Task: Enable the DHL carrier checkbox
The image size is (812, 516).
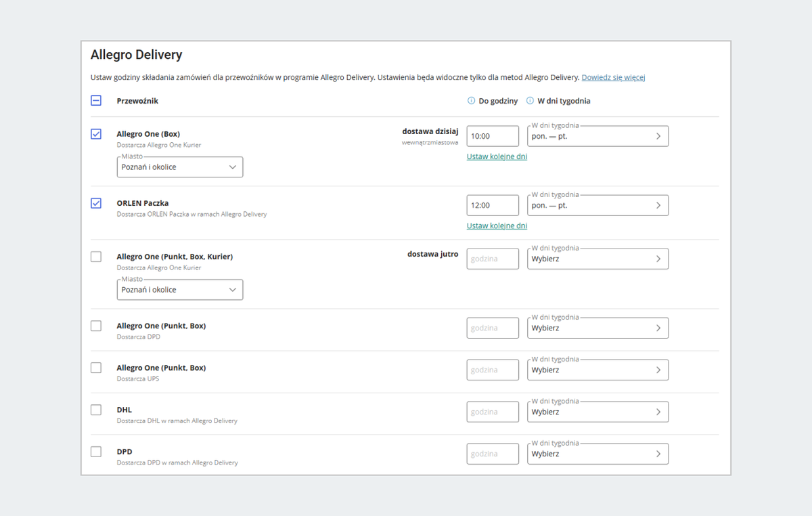Action: point(96,410)
